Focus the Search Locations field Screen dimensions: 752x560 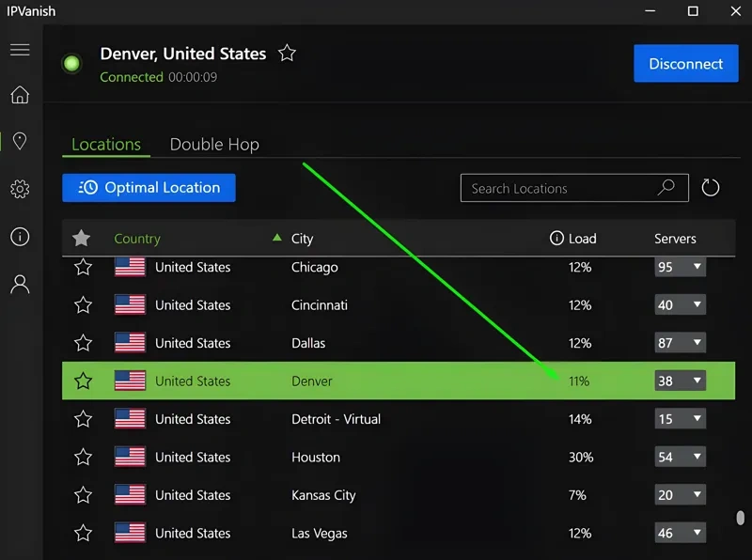[x=559, y=188]
